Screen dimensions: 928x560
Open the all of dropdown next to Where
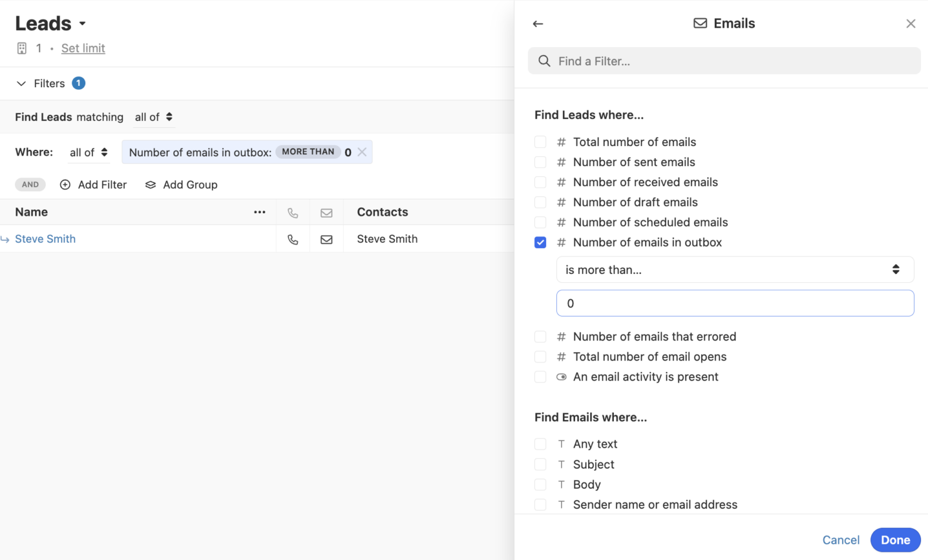pos(88,152)
